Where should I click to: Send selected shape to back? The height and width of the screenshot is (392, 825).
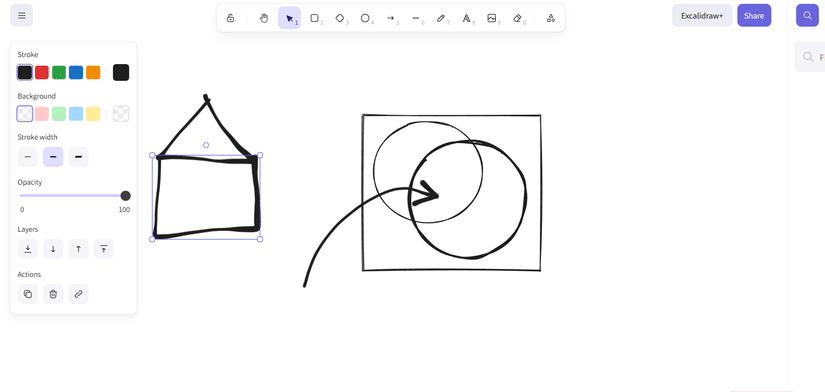28,249
